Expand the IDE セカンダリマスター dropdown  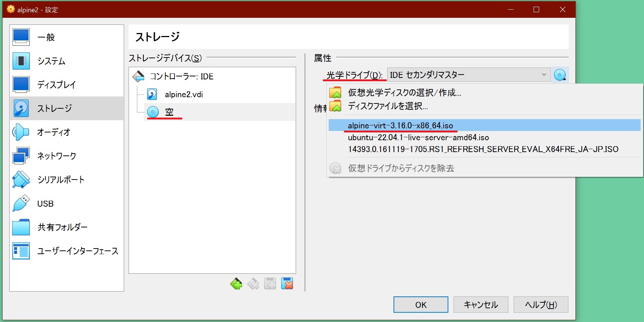(468, 75)
